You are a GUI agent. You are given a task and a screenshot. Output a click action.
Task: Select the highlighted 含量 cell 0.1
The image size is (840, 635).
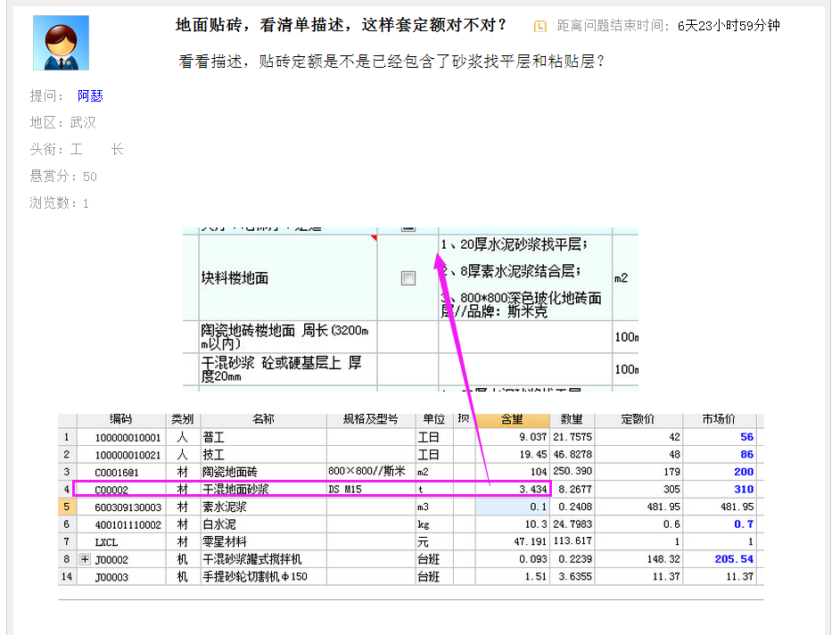tap(512, 507)
